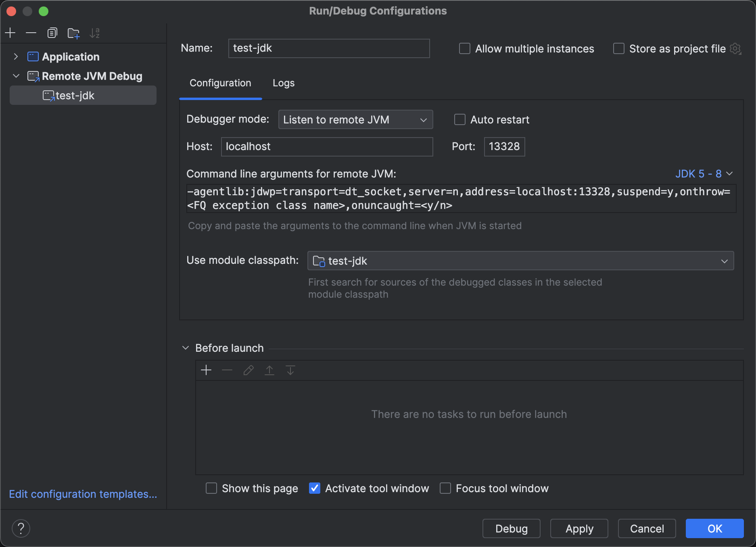Open the Debugger mode dropdown
Image resolution: width=756 pixels, height=547 pixels.
tap(355, 120)
